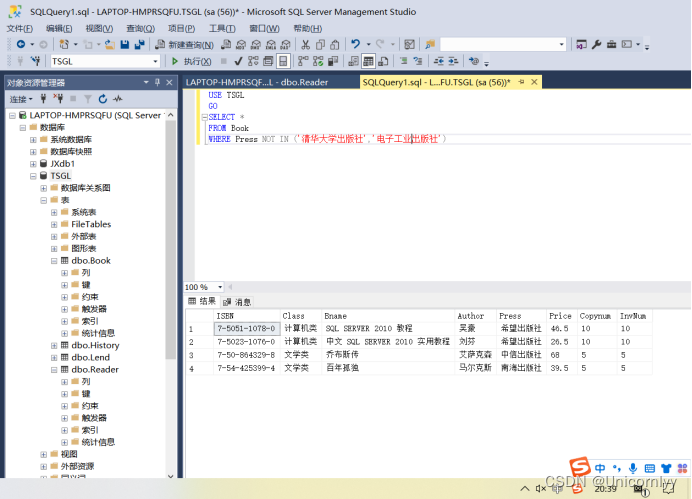Toggle Include Actual Execution Plan button

[303, 61]
